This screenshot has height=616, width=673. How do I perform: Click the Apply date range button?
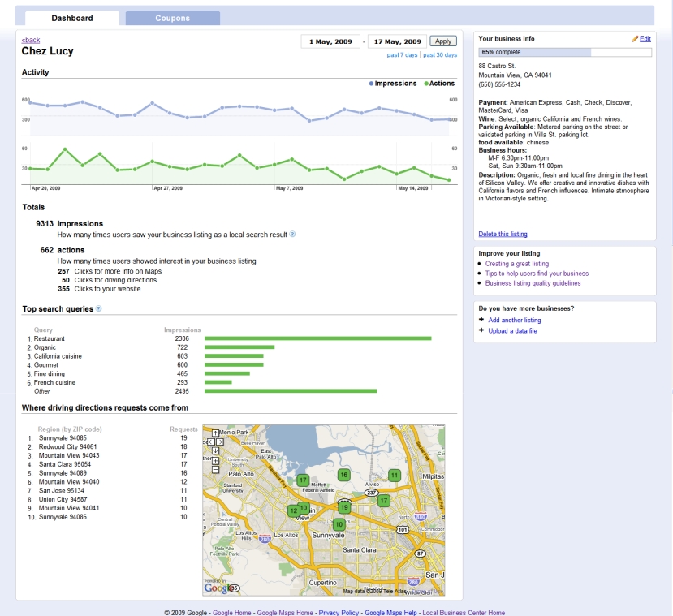pyautogui.click(x=443, y=41)
